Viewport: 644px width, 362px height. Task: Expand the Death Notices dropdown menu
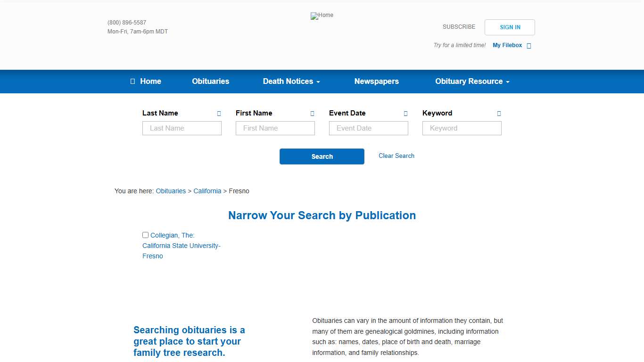click(x=291, y=82)
